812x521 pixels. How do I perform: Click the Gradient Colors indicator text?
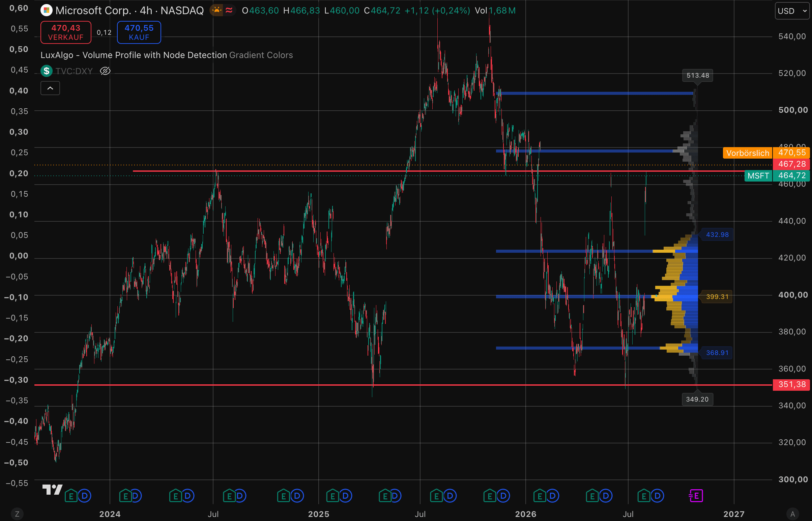point(261,55)
